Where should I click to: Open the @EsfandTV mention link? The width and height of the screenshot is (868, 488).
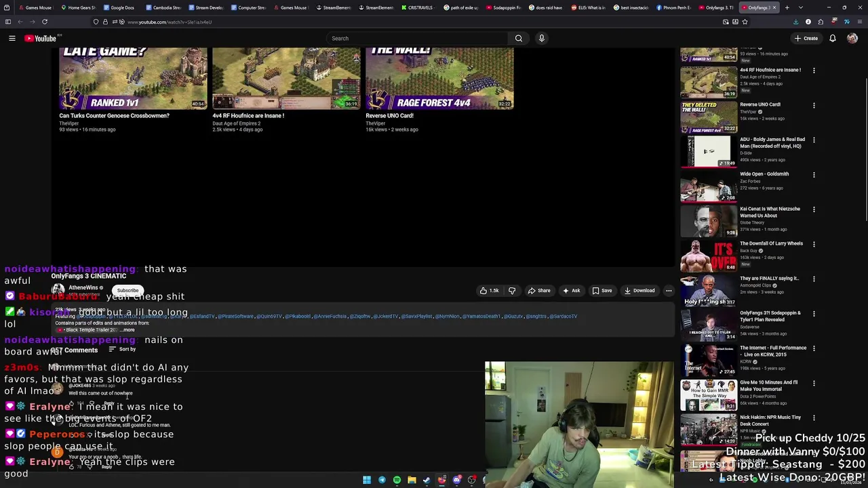(202, 317)
